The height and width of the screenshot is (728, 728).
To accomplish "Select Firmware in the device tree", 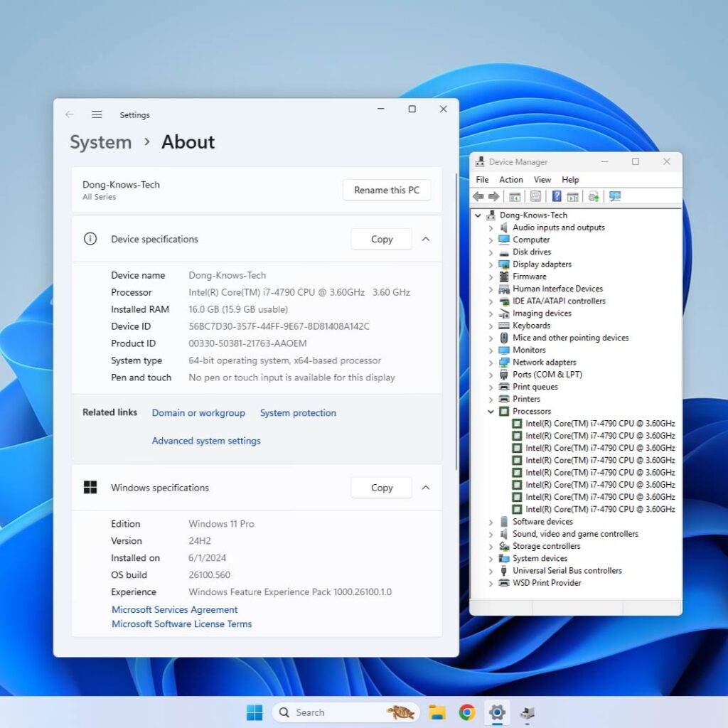I will click(529, 277).
